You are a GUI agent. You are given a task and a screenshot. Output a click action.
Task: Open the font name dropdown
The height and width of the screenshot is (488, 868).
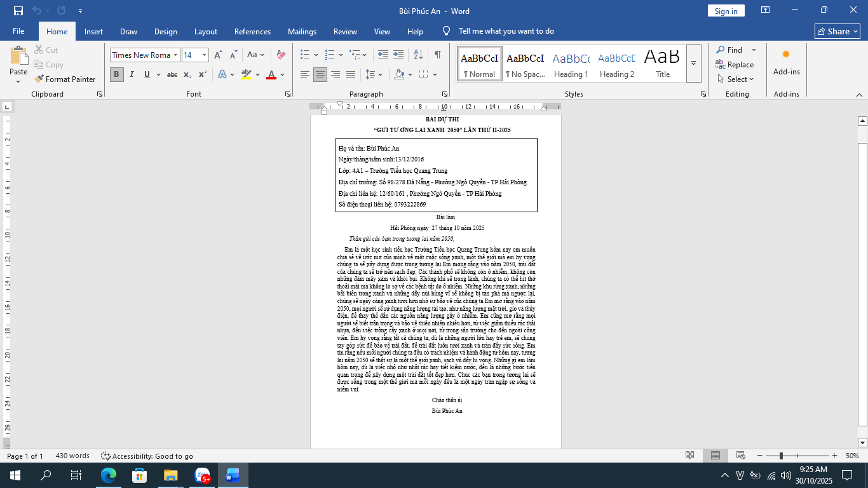(175, 55)
